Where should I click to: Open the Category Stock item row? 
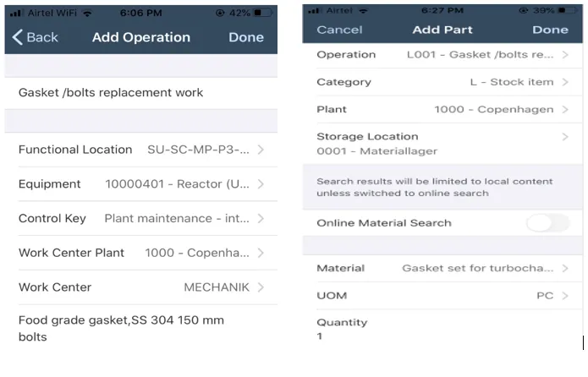point(442,82)
